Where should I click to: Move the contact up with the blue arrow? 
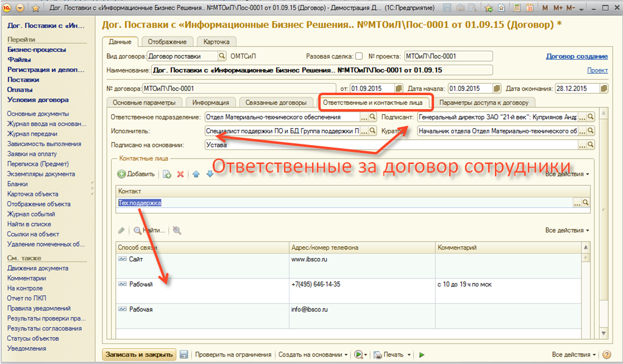pos(196,174)
